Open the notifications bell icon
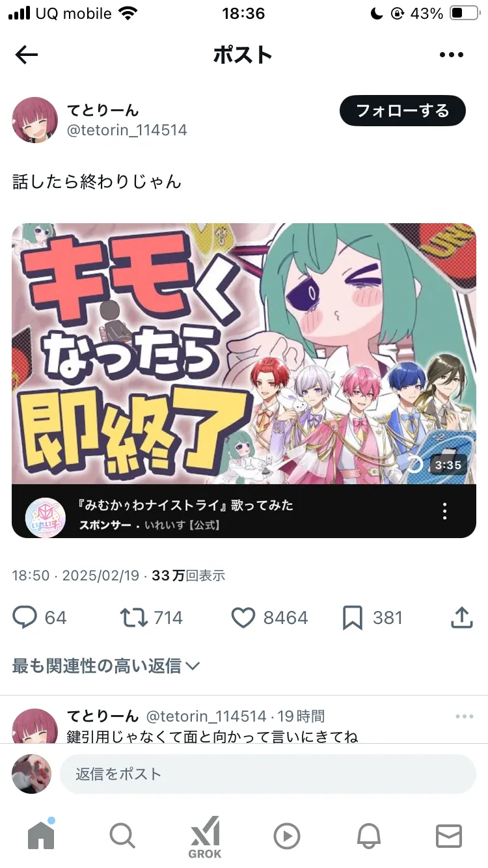The height and width of the screenshot is (868, 488). [369, 836]
